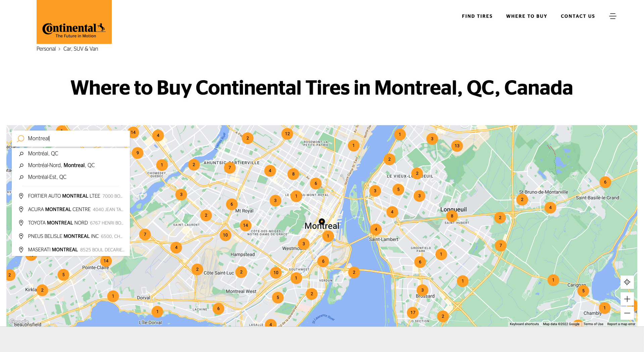The height and width of the screenshot is (352, 644).
Task: Open WHERE TO BUY menu
Action: click(x=527, y=16)
